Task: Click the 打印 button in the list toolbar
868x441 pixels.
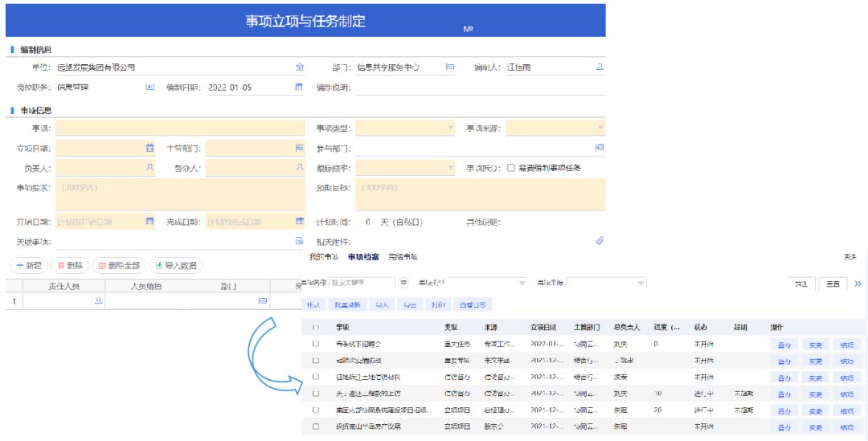Action: tap(439, 305)
